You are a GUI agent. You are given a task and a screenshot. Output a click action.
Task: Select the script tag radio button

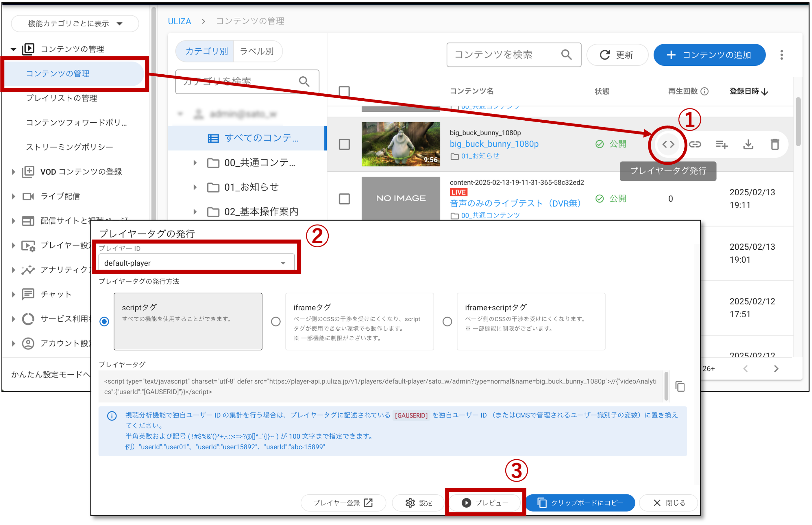coord(104,321)
